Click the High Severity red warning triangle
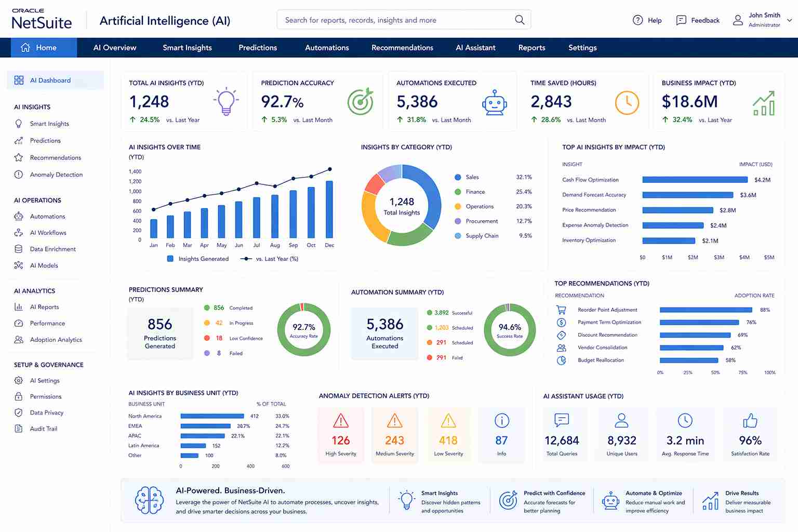Viewport: 798px width, 532px height. pyautogui.click(x=341, y=420)
